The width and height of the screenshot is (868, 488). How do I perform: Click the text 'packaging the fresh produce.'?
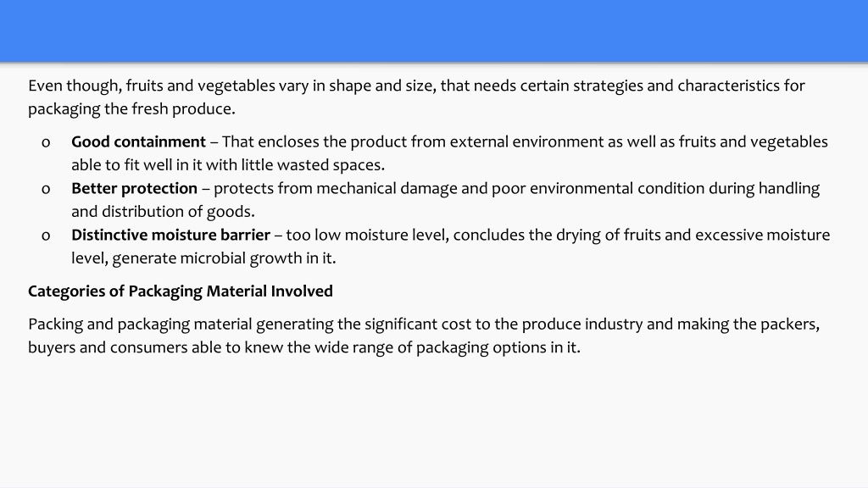point(131,109)
